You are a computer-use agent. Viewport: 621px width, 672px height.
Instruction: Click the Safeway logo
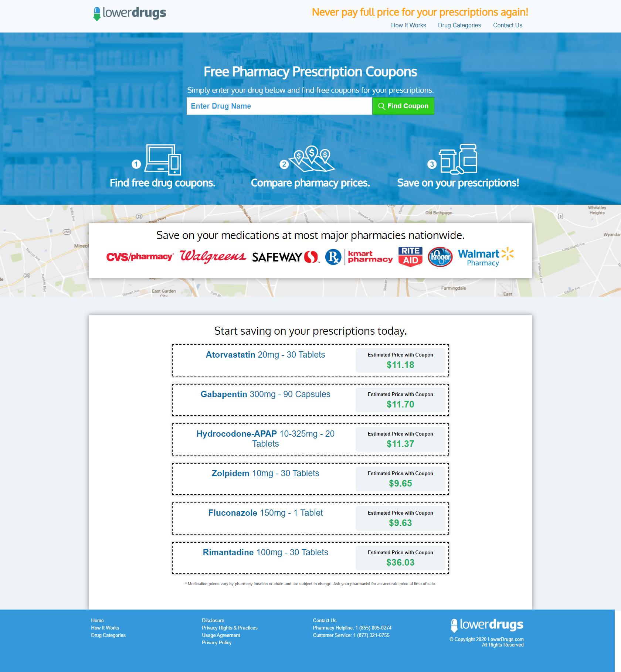(285, 257)
